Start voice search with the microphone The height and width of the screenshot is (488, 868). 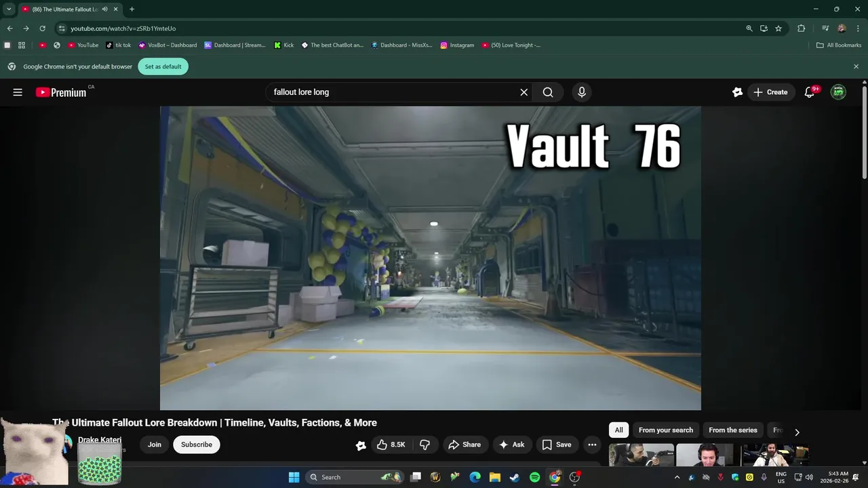pos(581,92)
